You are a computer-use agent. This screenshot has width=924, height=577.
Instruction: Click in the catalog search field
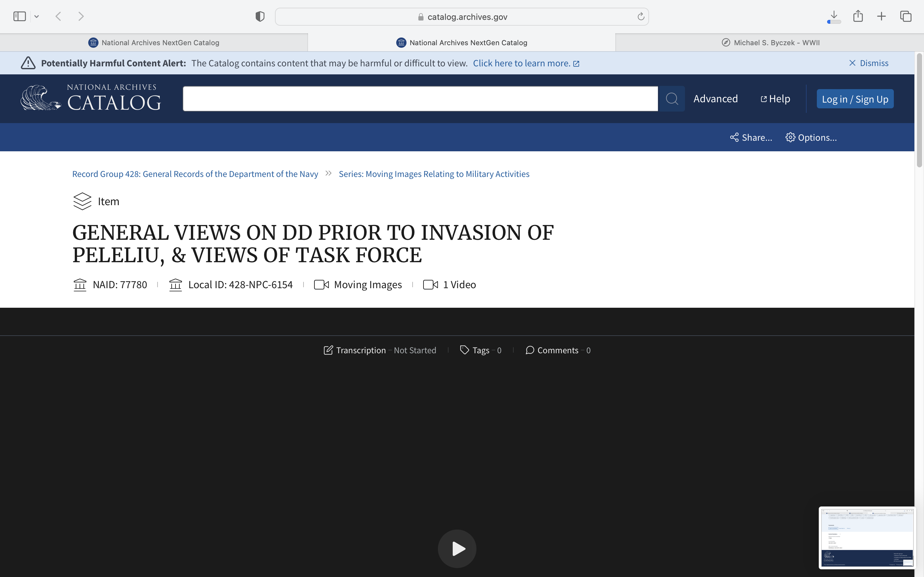click(420, 99)
